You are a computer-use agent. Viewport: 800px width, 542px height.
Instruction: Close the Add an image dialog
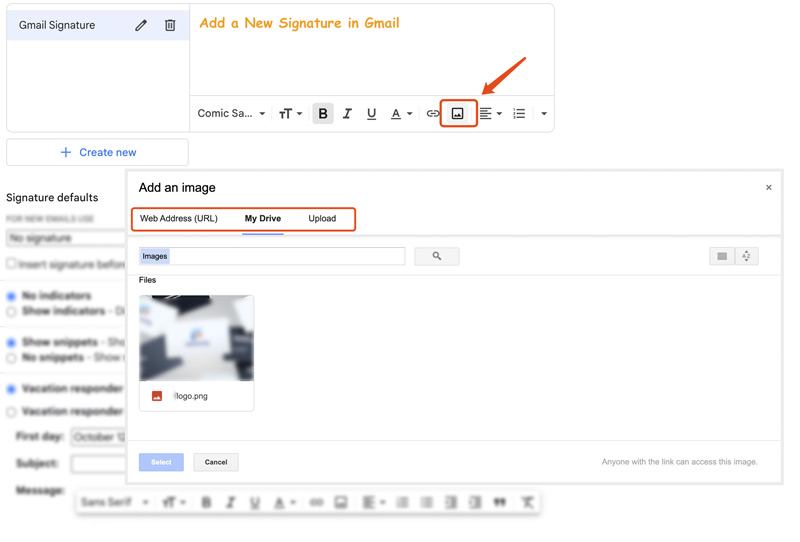coord(768,187)
